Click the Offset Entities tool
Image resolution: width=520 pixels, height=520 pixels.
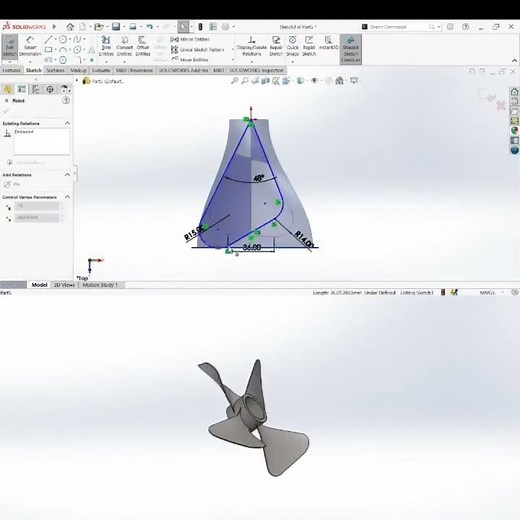[x=143, y=46]
